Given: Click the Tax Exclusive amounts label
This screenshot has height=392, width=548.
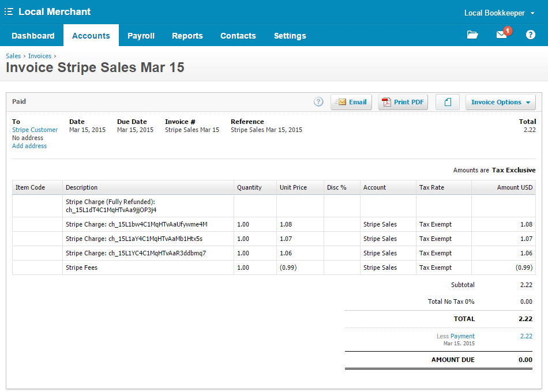Looking at the screenshot, I should [514, 170].
